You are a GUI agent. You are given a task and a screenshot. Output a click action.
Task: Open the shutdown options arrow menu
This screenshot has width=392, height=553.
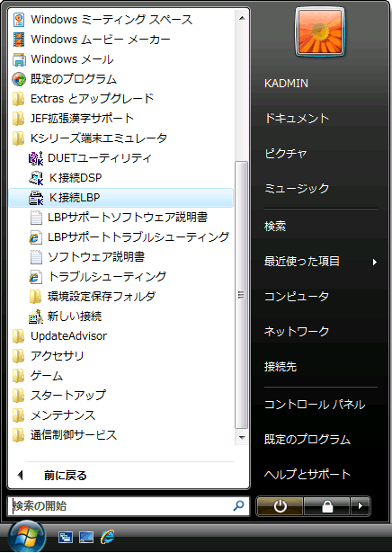[x=361, y=506]
